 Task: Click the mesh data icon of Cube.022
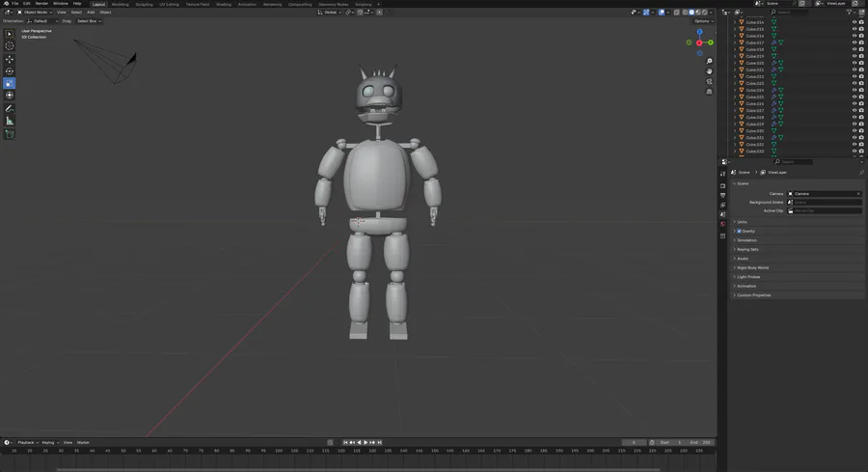tap(773, 76)
